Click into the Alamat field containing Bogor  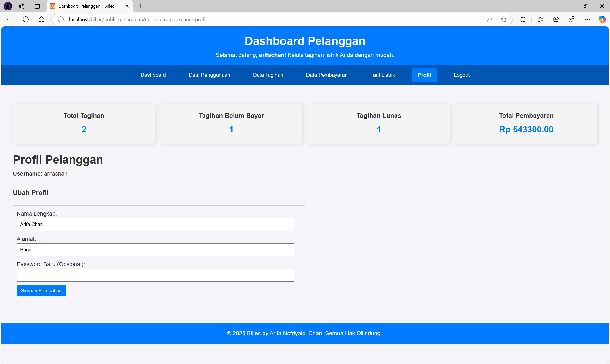pos(155,250)
